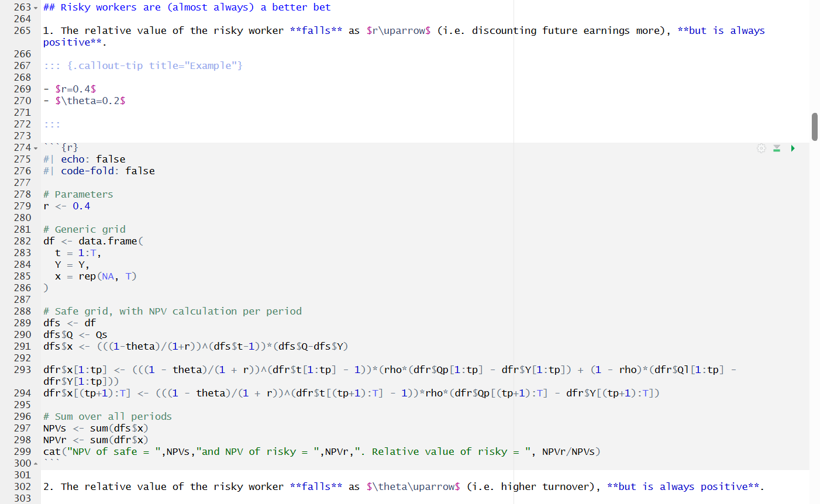Open chunk options gear for the R chunk
The width and height of the screenshot is (820, 504).
[x=761, y=148]
